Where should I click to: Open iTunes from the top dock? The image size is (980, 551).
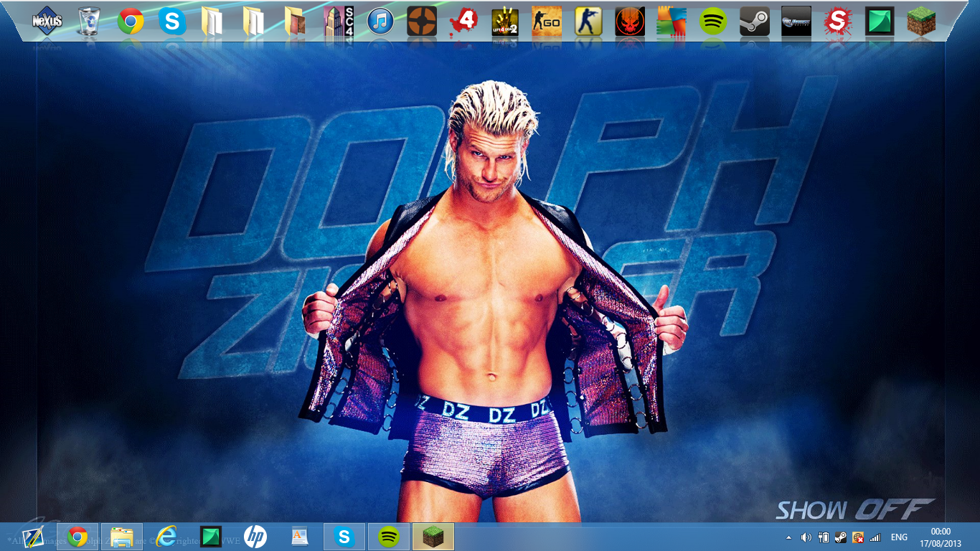(x=380, y=22)
